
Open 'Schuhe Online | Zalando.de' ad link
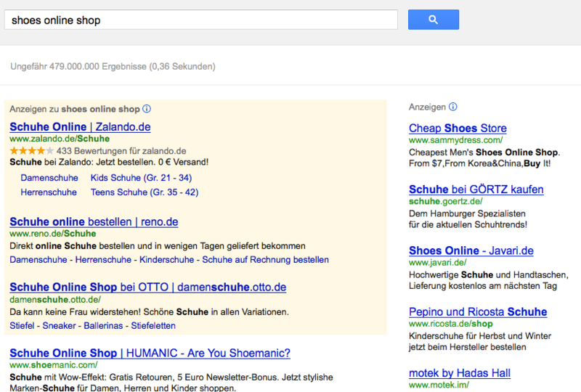pyautogui.click(x=80, y=127)
